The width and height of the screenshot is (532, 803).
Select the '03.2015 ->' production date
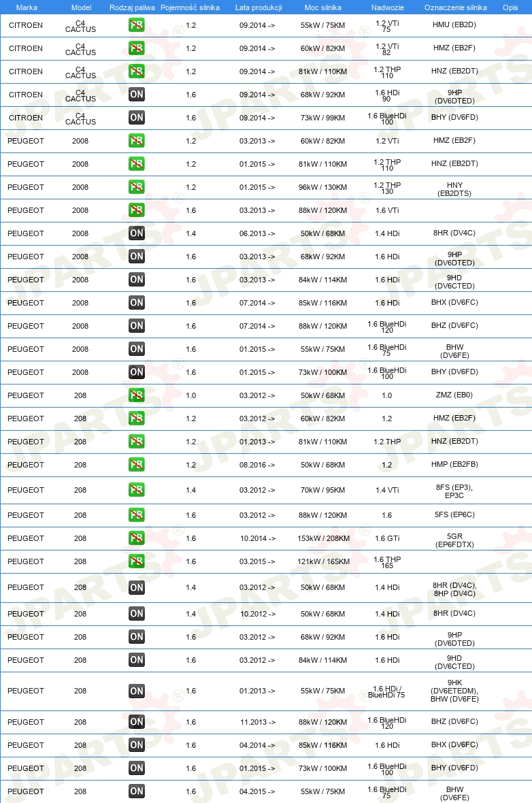(257, 562)
